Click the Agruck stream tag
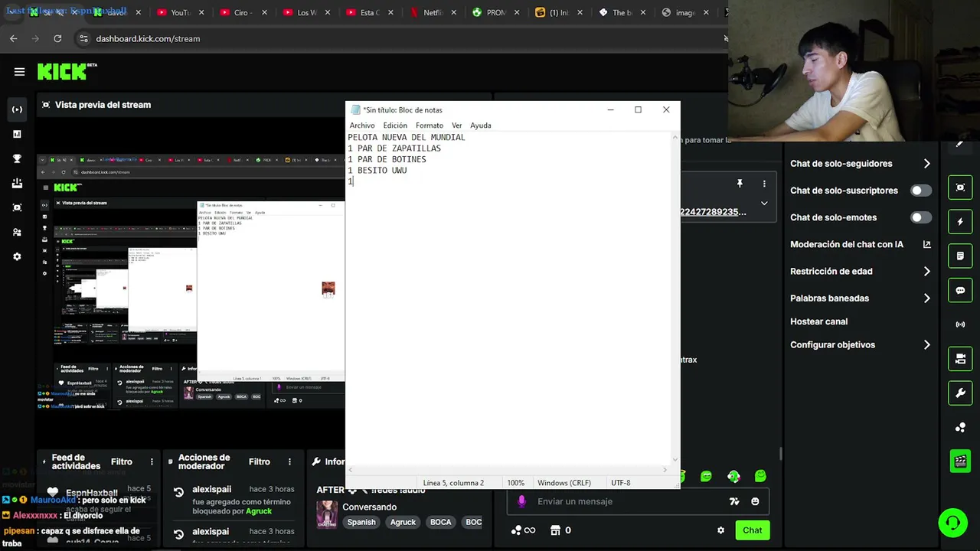 click(x=403, y=522)
